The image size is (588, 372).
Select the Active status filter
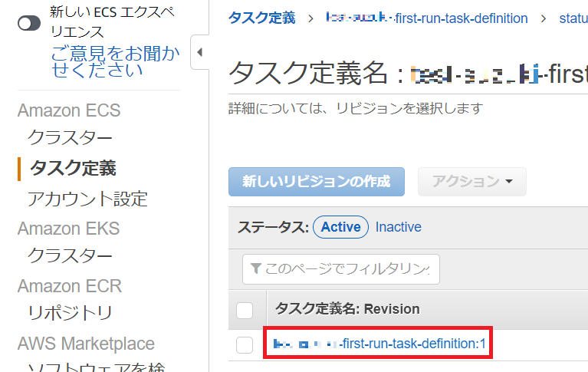pos(340,227)
